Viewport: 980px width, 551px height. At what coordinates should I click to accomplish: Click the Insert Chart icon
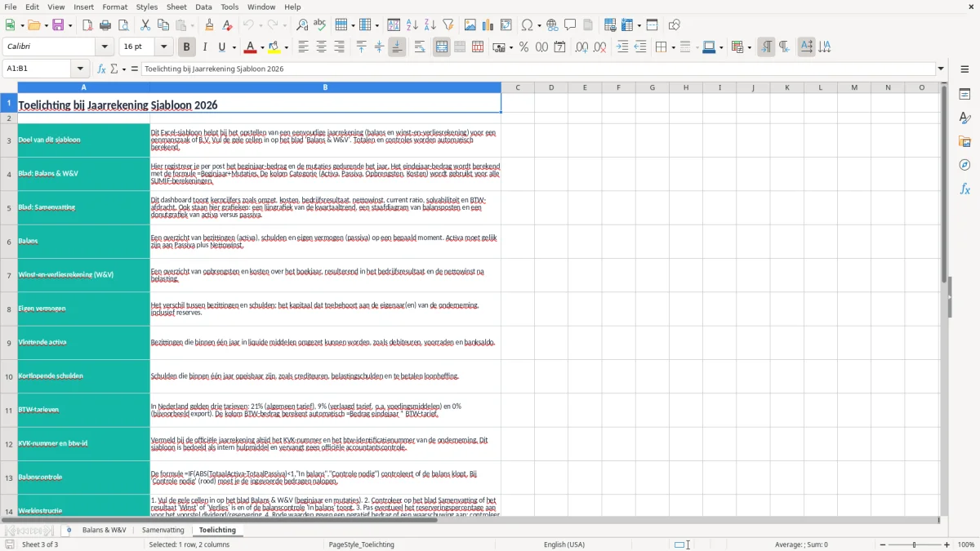[x=488, y=25]
